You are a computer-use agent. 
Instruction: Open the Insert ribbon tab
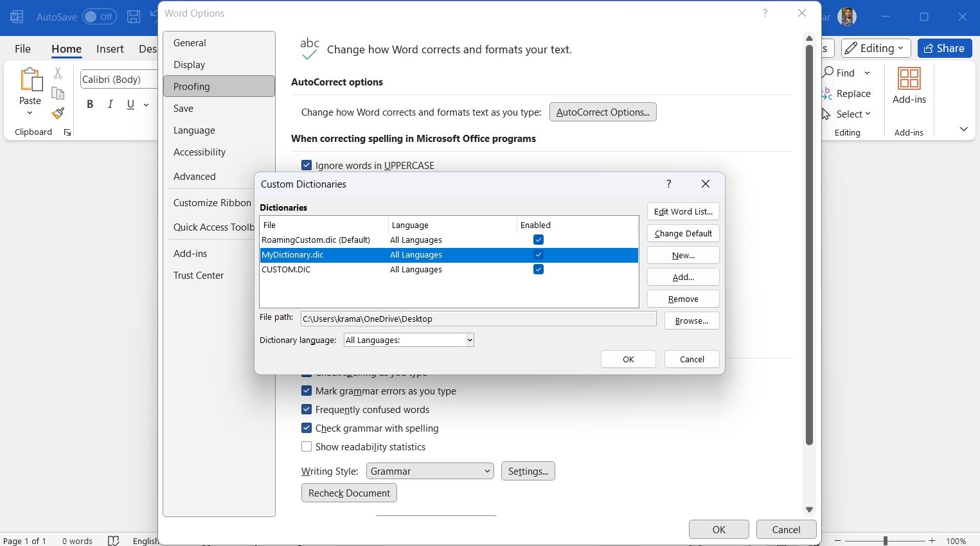(110, 49)
